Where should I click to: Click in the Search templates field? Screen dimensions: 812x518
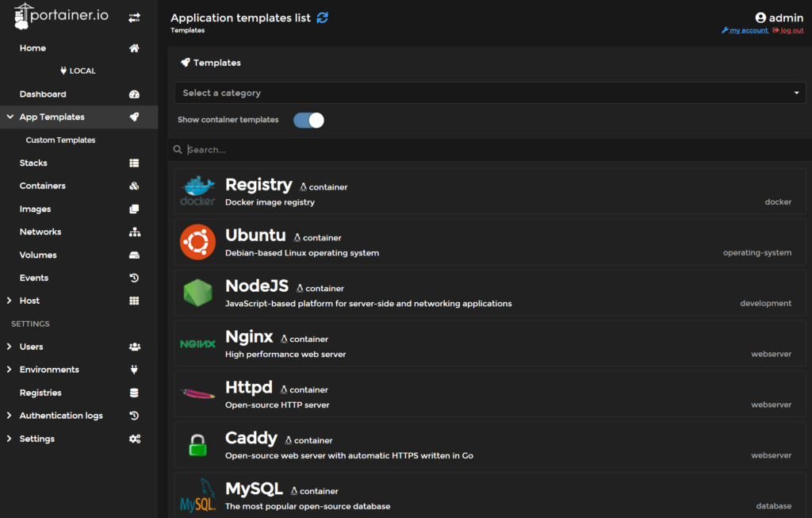[490, 150]
